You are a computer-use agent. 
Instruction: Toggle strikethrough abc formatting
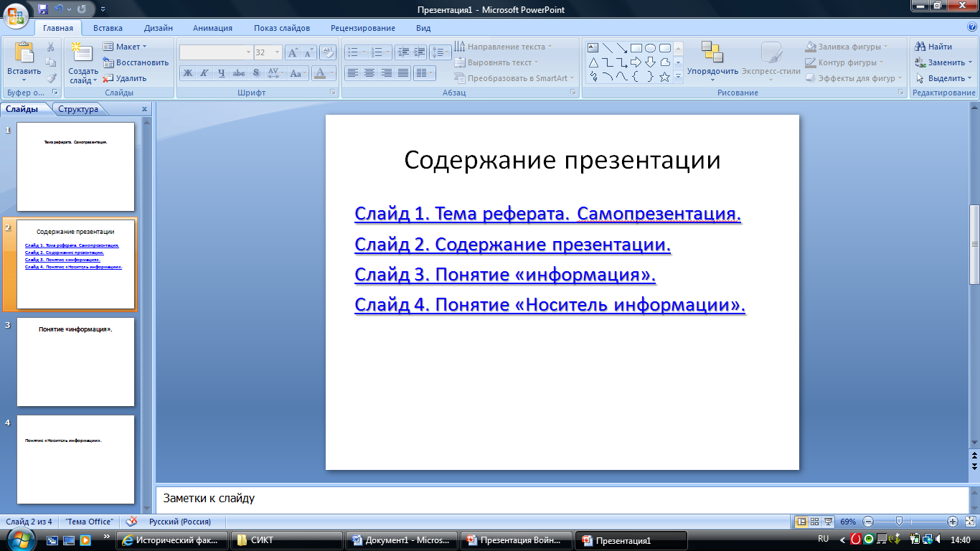pos(239,73)
